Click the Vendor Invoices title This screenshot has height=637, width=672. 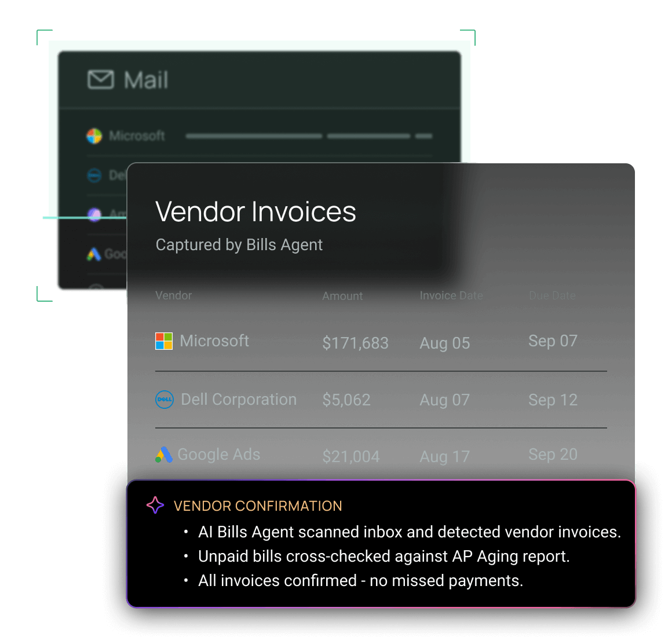(x=255, y=211)
